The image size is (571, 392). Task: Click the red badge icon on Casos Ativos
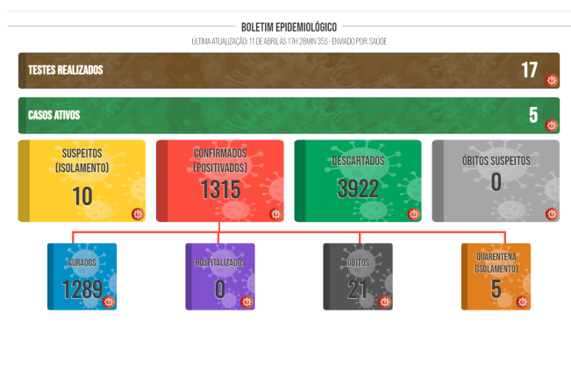click(552, 125)
